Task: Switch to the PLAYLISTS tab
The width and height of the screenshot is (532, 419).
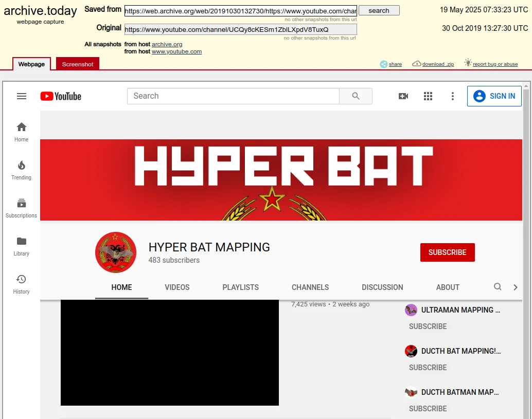Action: (x=241, y=287)
